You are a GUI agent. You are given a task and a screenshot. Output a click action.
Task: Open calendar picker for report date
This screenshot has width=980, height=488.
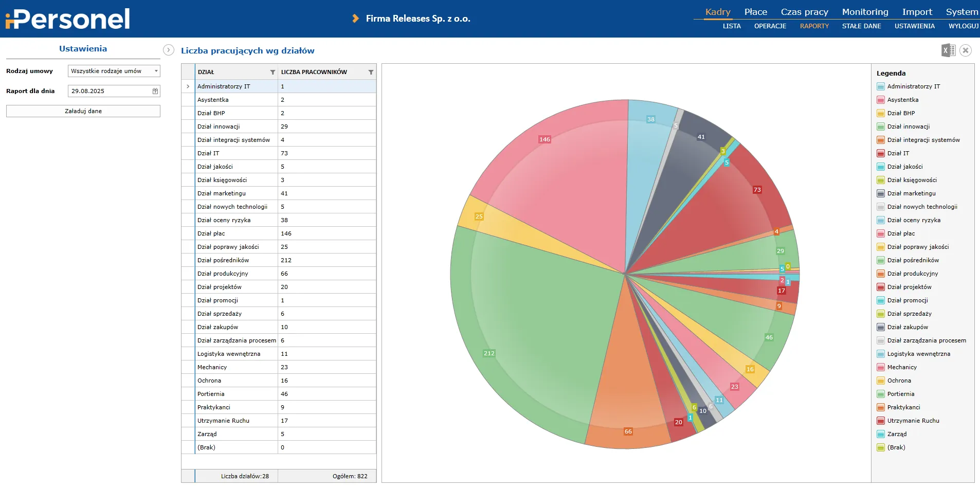click(x=155, y=91)
